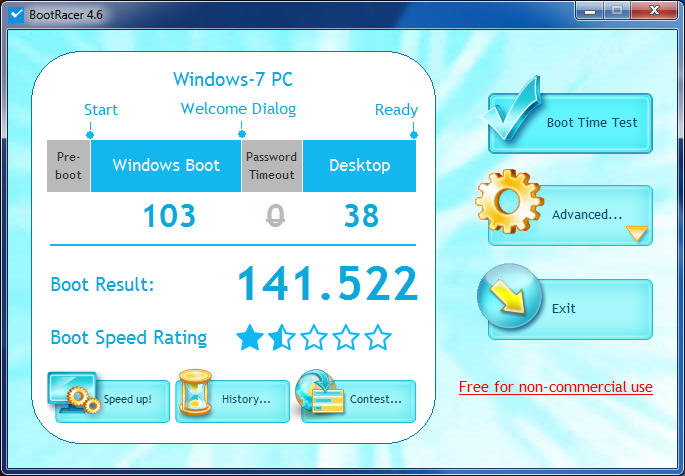Click the Start timeline marker
This screenshot has height=476, width=685.
pos(90,135)
